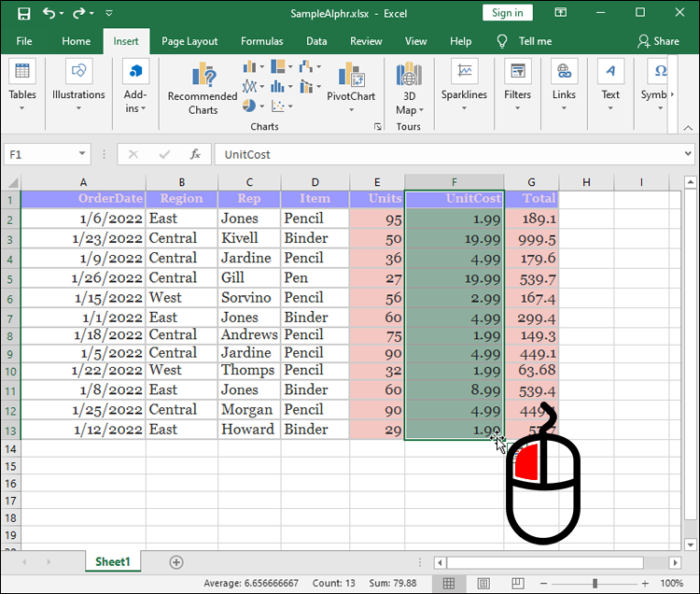
Task: Click the Enter checkmark in formula bar
Action: tap(164, 154)
